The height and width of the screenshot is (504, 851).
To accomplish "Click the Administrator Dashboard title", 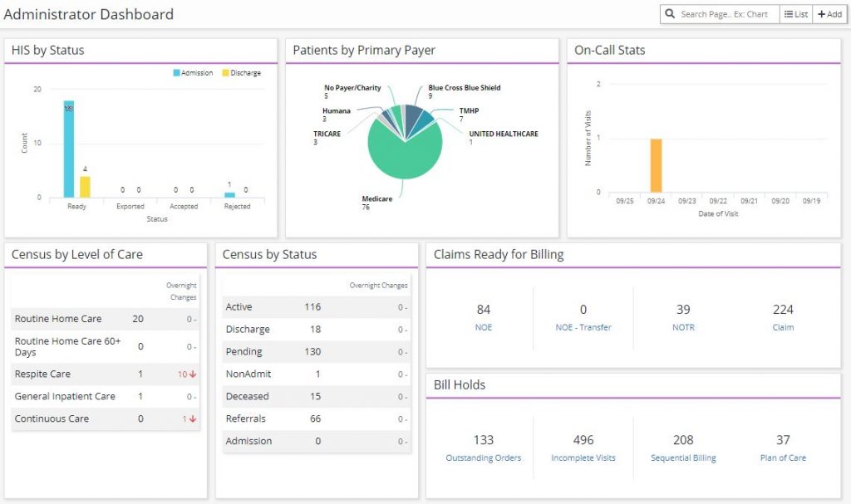I will click(87, 14).
